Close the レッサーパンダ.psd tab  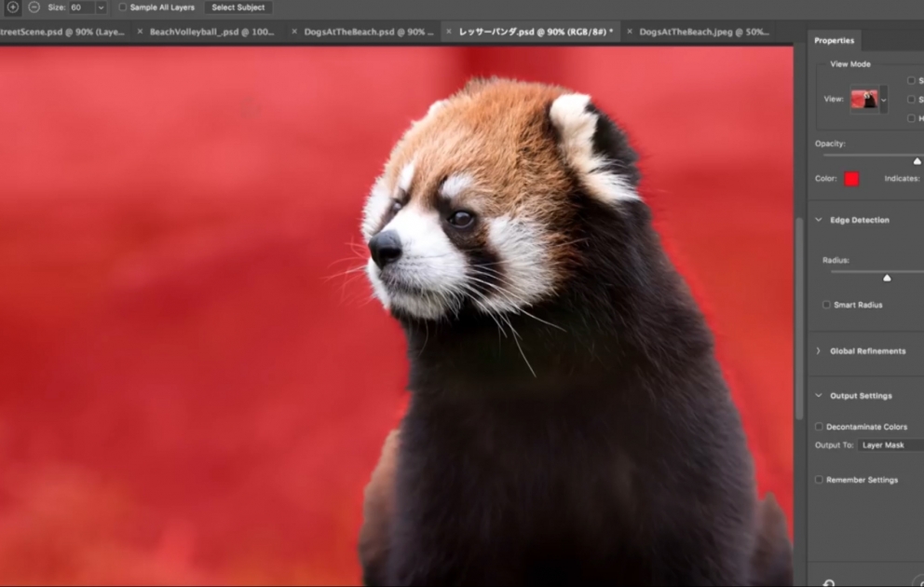tap(448, 32)
